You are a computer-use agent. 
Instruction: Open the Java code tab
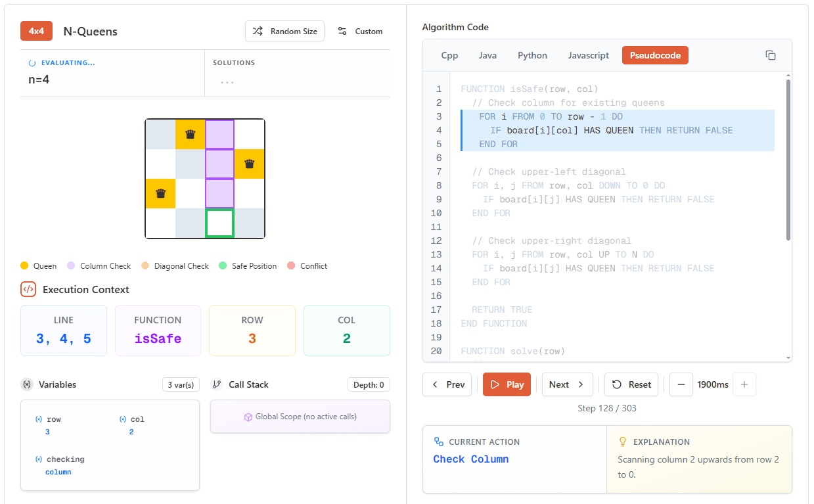click(487, 55)
